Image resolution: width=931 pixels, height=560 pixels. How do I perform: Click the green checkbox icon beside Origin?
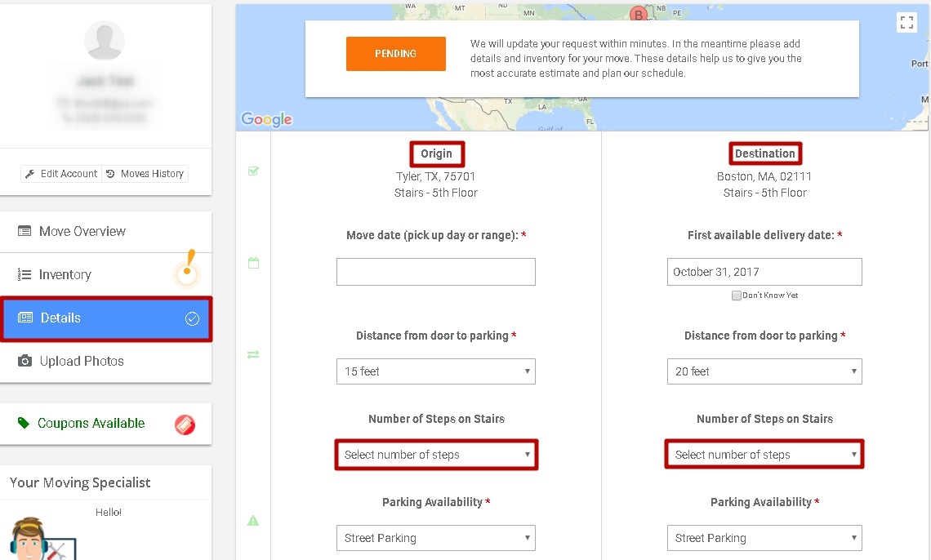coord(253,171)
